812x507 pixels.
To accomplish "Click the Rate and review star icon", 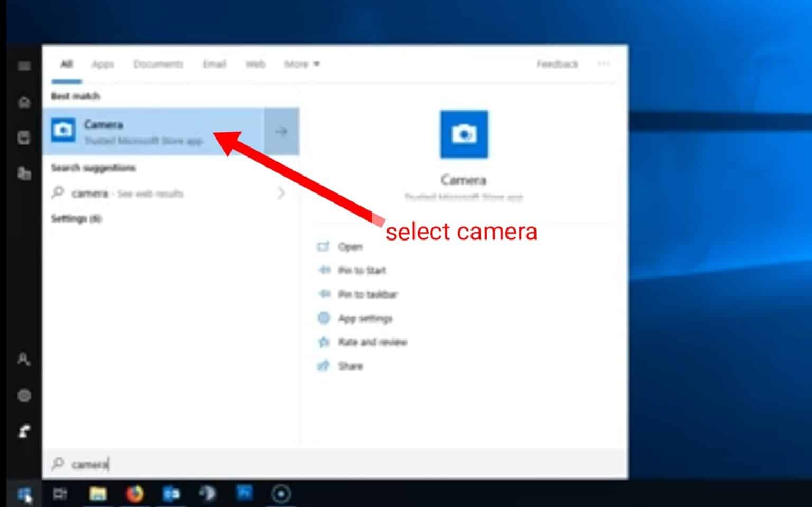I will coord(324,342).
